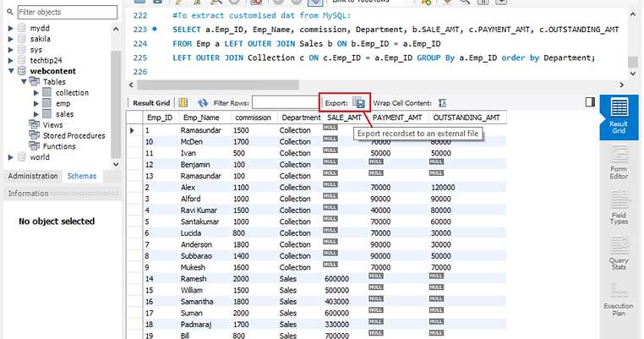644x339 pixels.
Task: Expand the emp table node
Action: click(x=36, y=103)
